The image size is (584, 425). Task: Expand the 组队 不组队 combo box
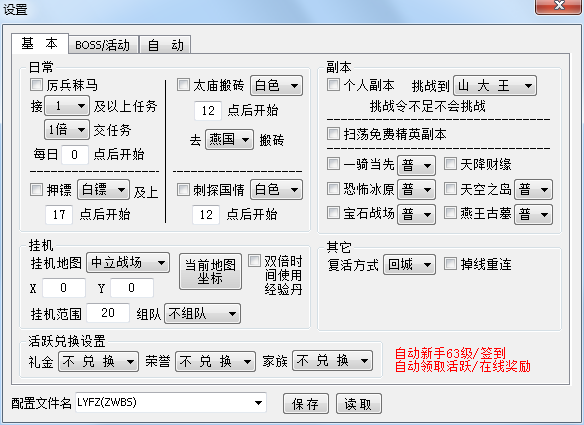[202, 314]
